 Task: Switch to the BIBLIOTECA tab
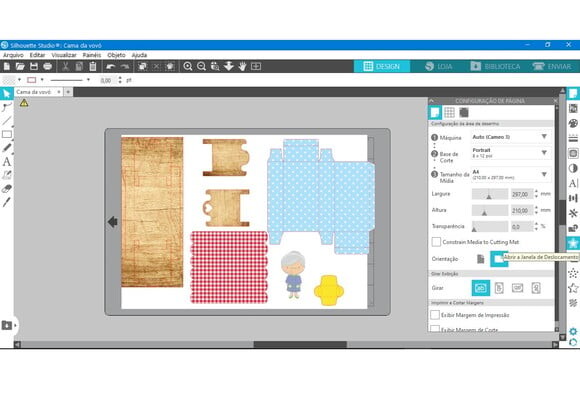click(x=495, y=66)
